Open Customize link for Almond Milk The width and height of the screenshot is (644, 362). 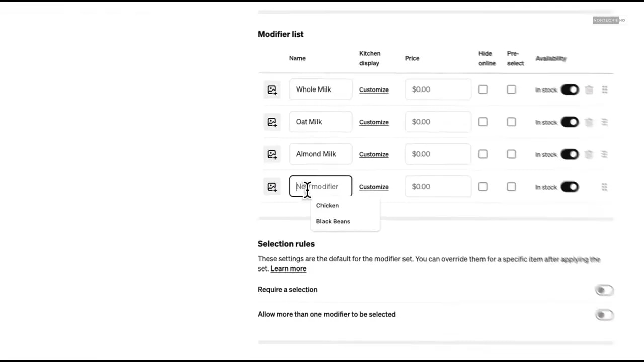click(374, 154)
